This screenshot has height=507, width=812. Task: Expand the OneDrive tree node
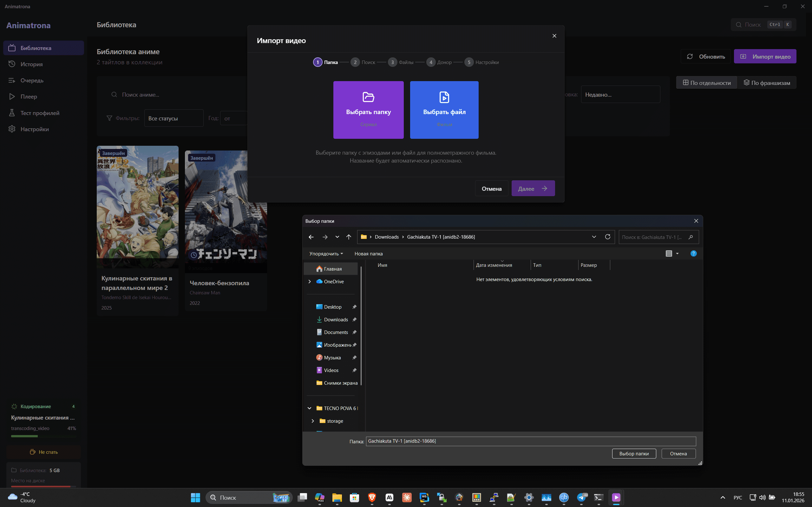(309, 282)
